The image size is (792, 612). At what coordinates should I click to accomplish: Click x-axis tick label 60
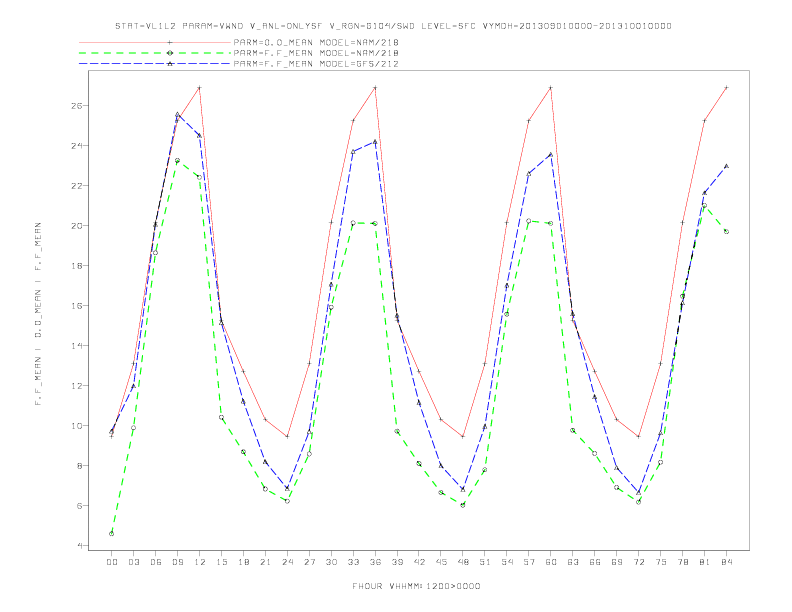pos(551,562)
